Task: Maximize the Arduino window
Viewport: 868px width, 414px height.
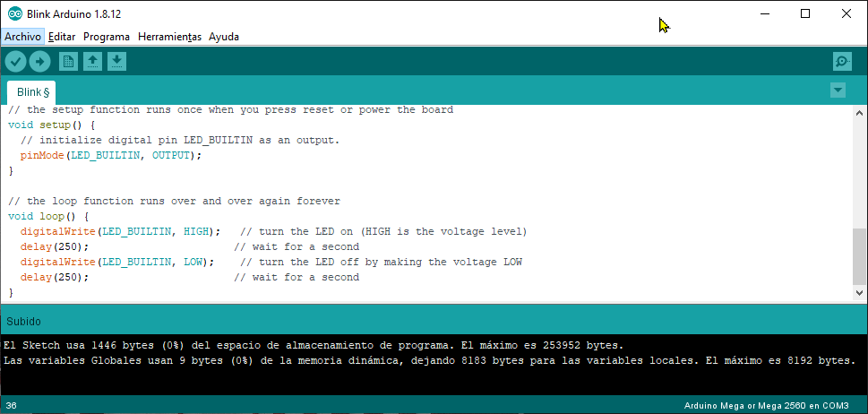Action: click(804, 13)
